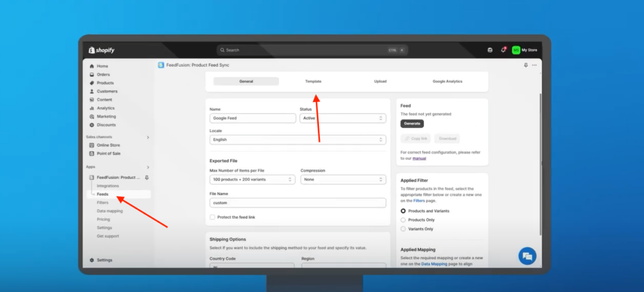Open the Marketing section
This screenshot has height=292, width=644.
tap(106, 116)
